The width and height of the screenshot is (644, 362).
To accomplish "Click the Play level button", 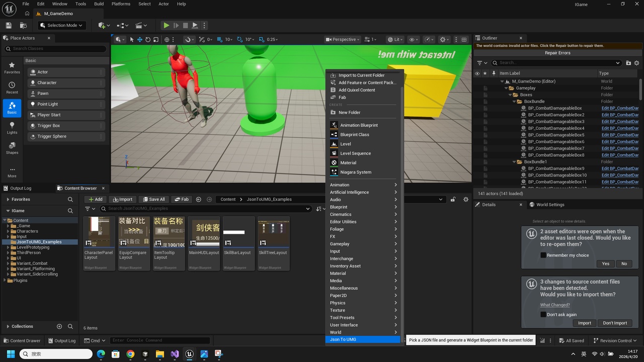I will [x=166, y=25].
